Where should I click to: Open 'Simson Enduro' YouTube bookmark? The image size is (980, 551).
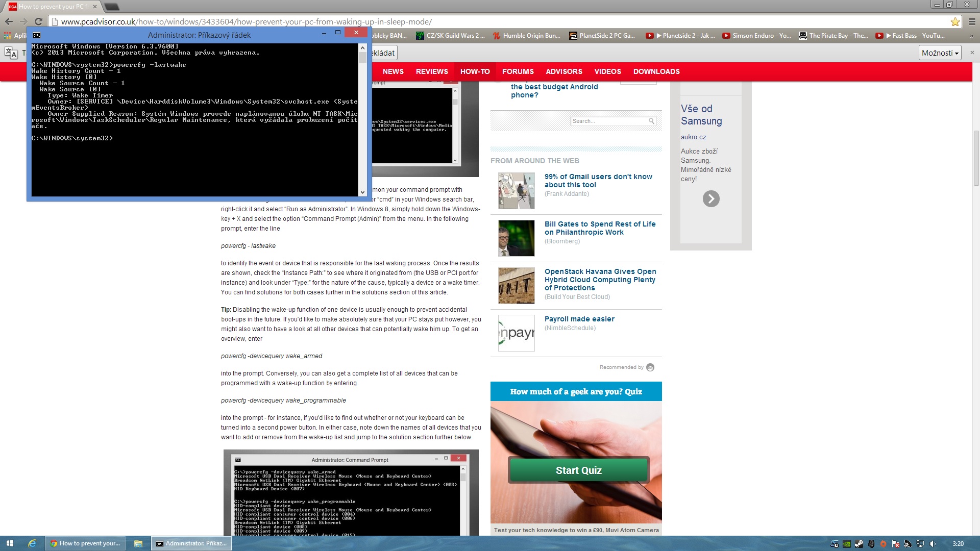756,36
